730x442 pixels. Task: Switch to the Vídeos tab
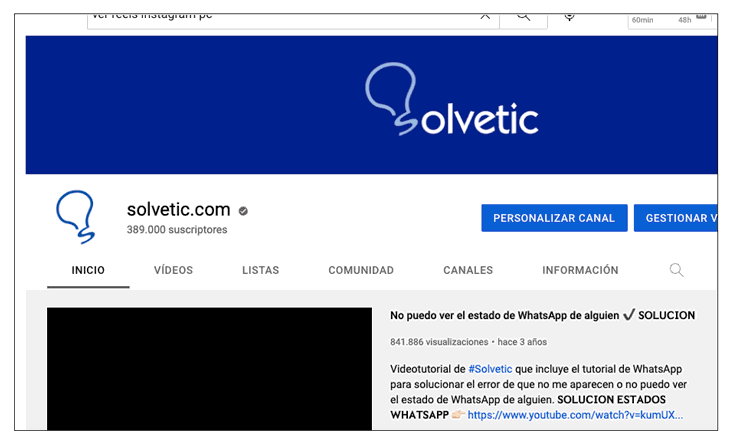pos(173,270)
